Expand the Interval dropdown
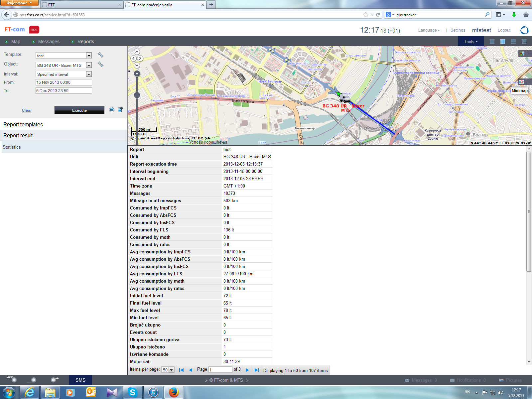Screen dimensions: 532x399 click(89, 74)
